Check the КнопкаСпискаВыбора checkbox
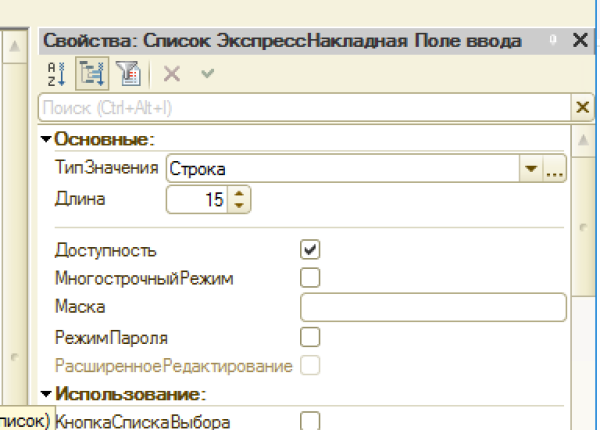The width and height of the screenshot is (600, 430). 310,420
